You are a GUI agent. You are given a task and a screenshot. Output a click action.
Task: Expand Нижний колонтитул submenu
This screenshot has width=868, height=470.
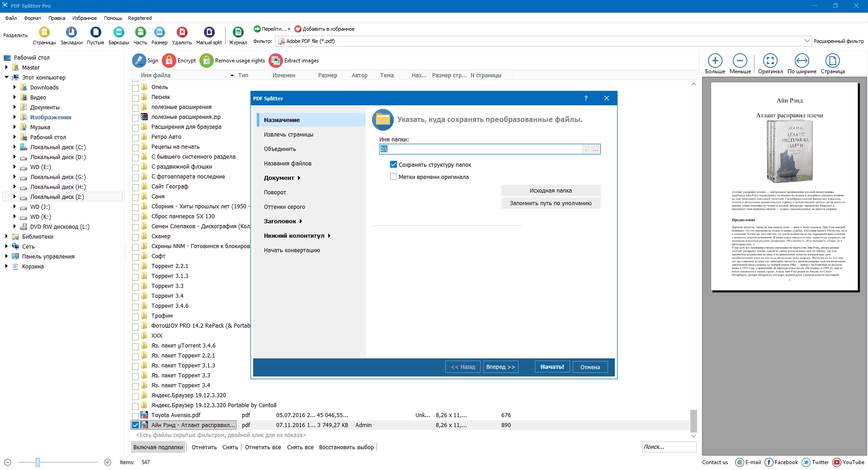point(329,236)
